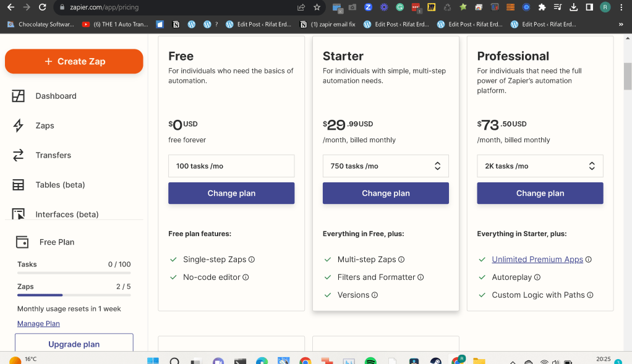Show info for Unlimited Premium Apps

click(589, 260)
